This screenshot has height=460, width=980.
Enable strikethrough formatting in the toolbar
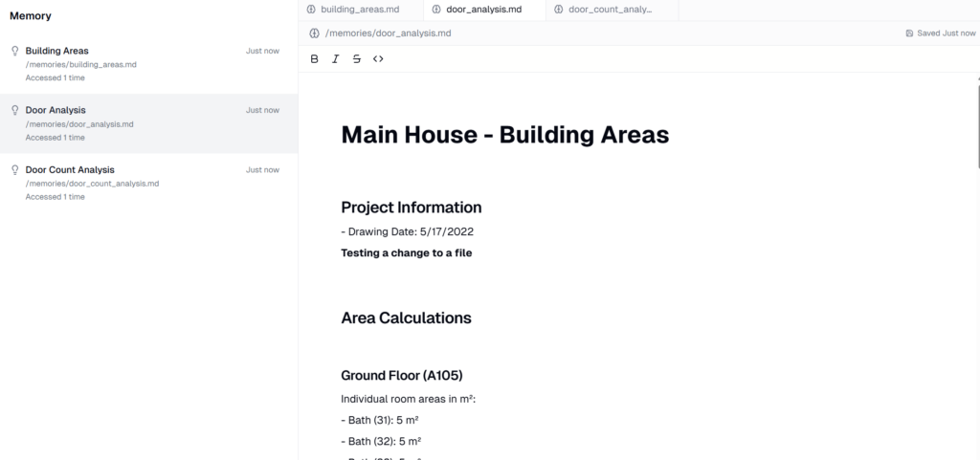click(x=357, y=59)
